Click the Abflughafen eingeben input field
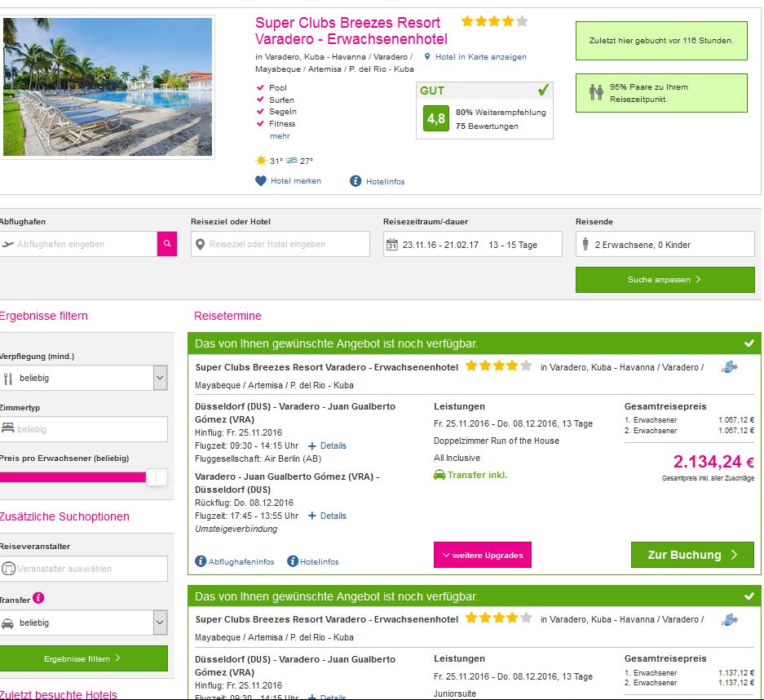This screenshot has width=764, height=700. [78, 244]
